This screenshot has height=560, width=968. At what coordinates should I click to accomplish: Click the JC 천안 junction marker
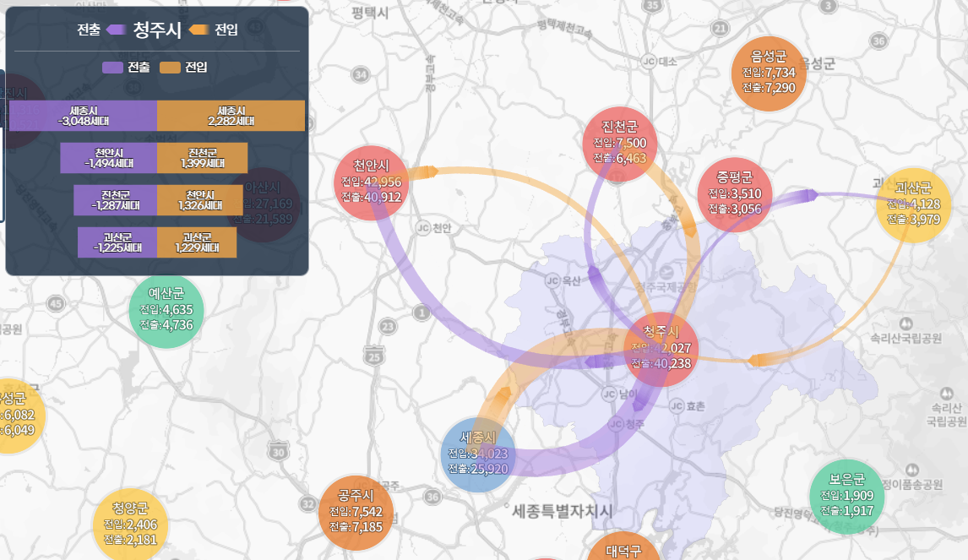click(x=423, y=228)
